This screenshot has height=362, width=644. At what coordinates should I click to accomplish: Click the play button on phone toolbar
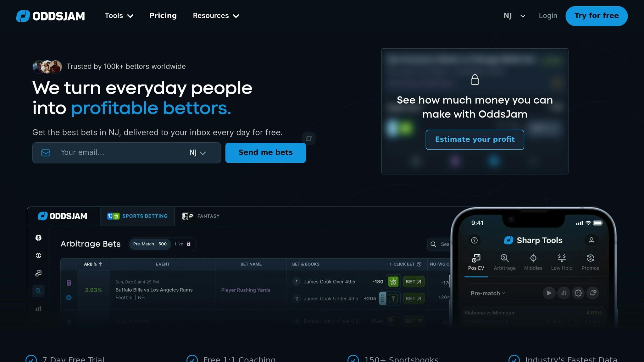tap(549, 293)
